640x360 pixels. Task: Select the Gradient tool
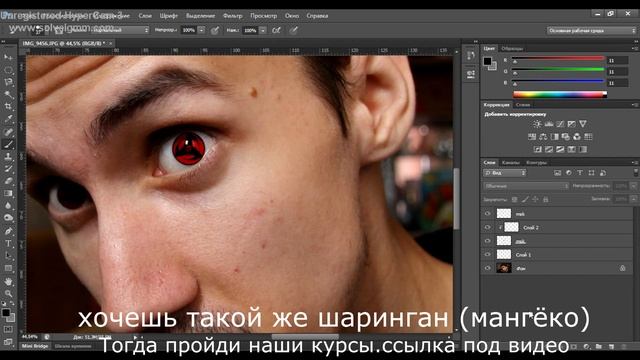point(8,193)
